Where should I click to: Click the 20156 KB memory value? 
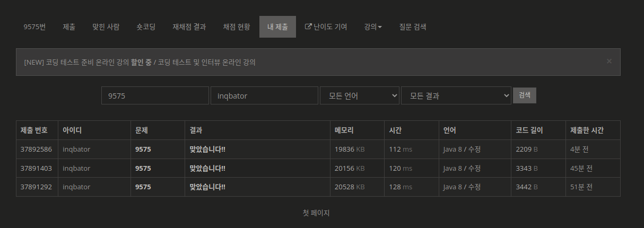[x=350, y=169]
